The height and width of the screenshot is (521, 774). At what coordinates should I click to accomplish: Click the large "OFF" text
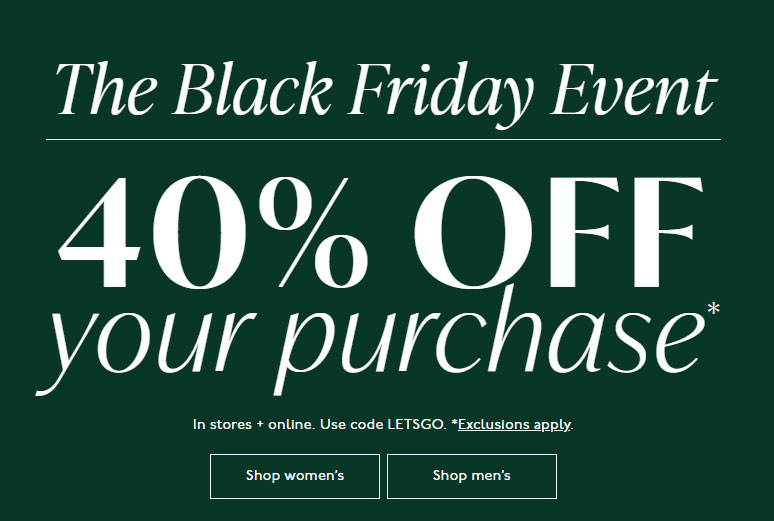(x=558, y=232)
